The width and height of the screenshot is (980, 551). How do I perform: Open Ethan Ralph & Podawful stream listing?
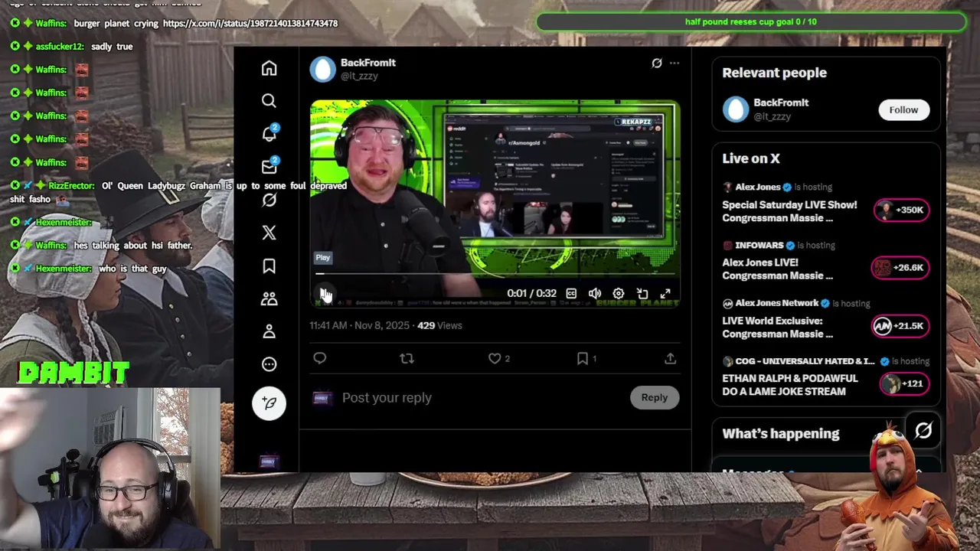[x=789, y=385]
